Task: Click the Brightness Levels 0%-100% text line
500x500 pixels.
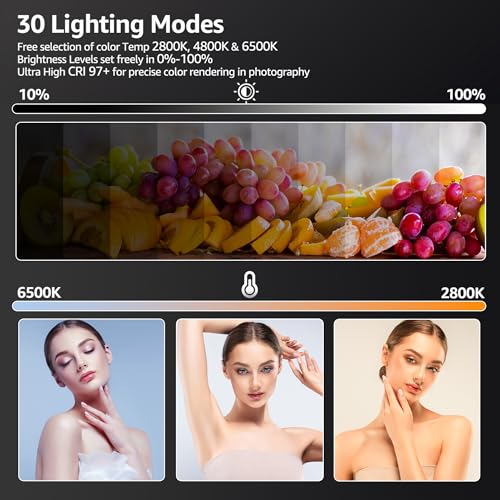Action: [x=115, y=59]
